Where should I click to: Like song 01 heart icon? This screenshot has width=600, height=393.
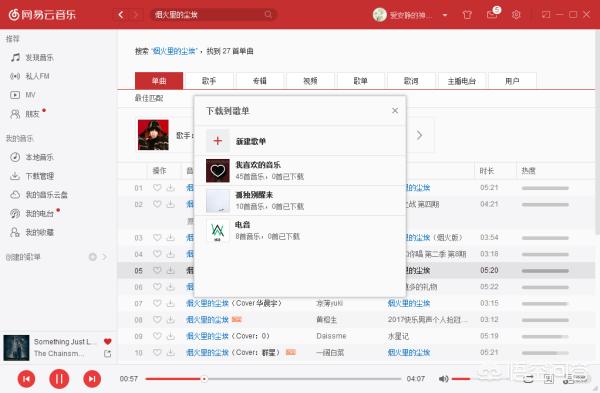pyautogui.click(x=157, y=188)
